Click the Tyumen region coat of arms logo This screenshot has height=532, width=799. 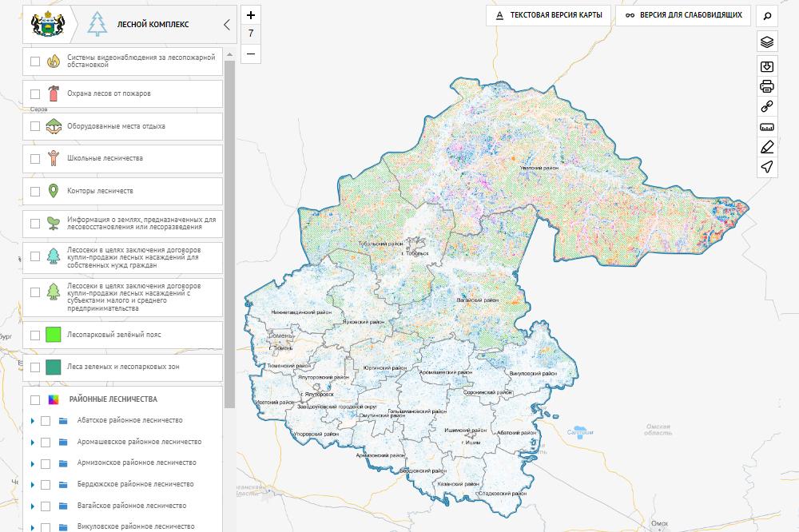(49, 24)
